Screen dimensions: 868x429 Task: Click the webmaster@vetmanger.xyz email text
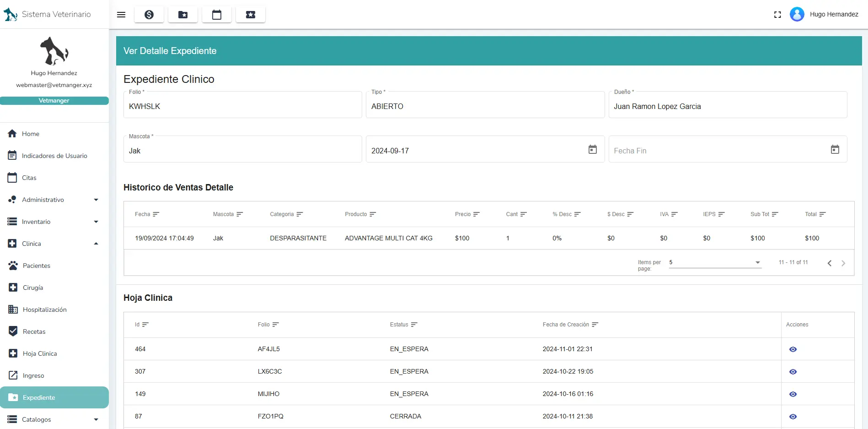pyautogui.click(x=54, y=85)
